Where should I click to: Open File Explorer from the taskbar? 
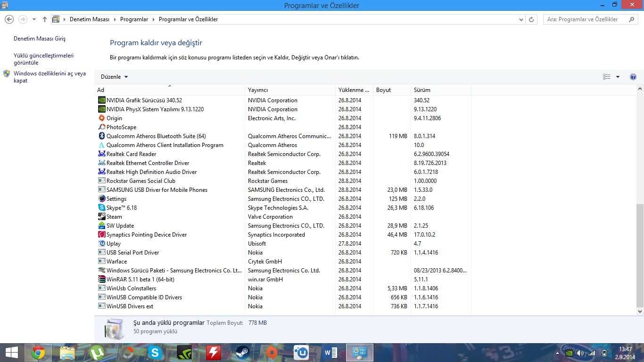tap(67, 353)
